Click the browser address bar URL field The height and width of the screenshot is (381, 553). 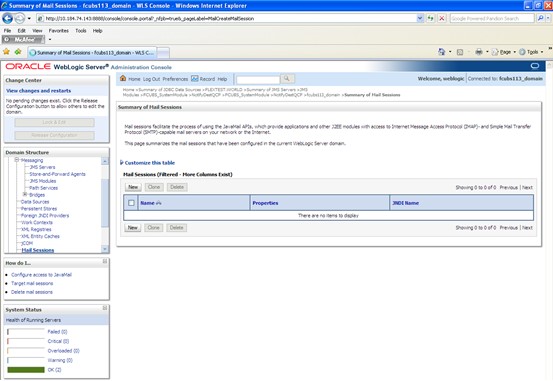pos(227,18)
